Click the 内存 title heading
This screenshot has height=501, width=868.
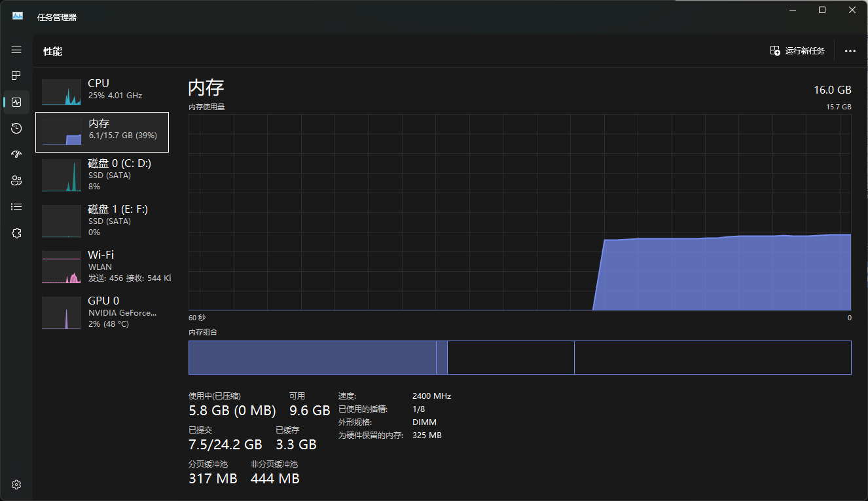point(206,88)
